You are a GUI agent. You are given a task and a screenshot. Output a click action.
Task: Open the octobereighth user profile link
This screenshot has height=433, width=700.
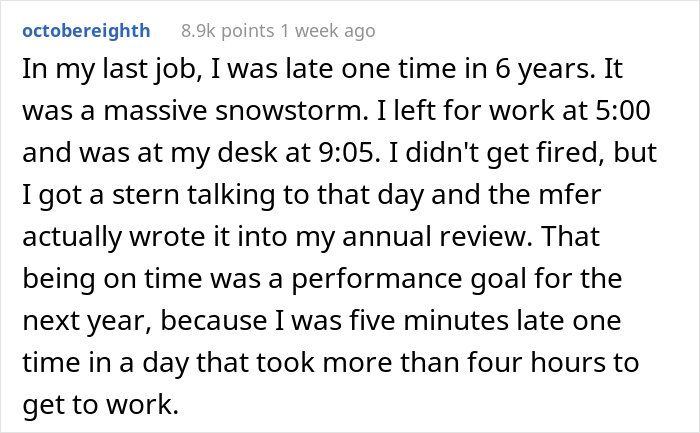coord(86,31)
